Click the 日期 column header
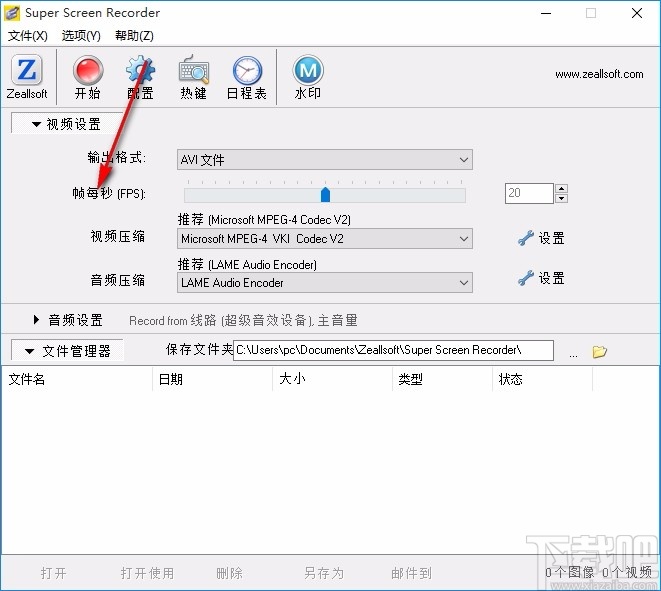 pyautogui.click(x=212, y=379)
